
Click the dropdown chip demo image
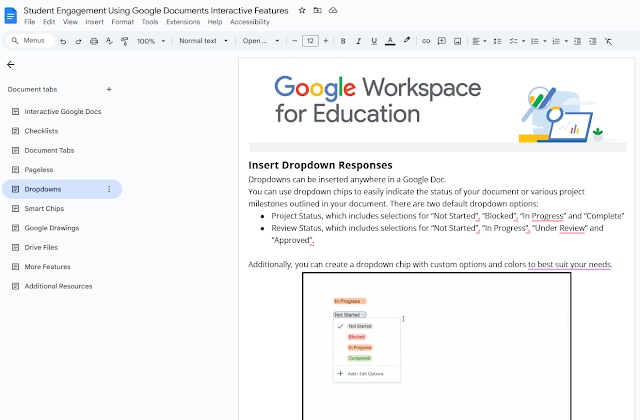point(437,346)
